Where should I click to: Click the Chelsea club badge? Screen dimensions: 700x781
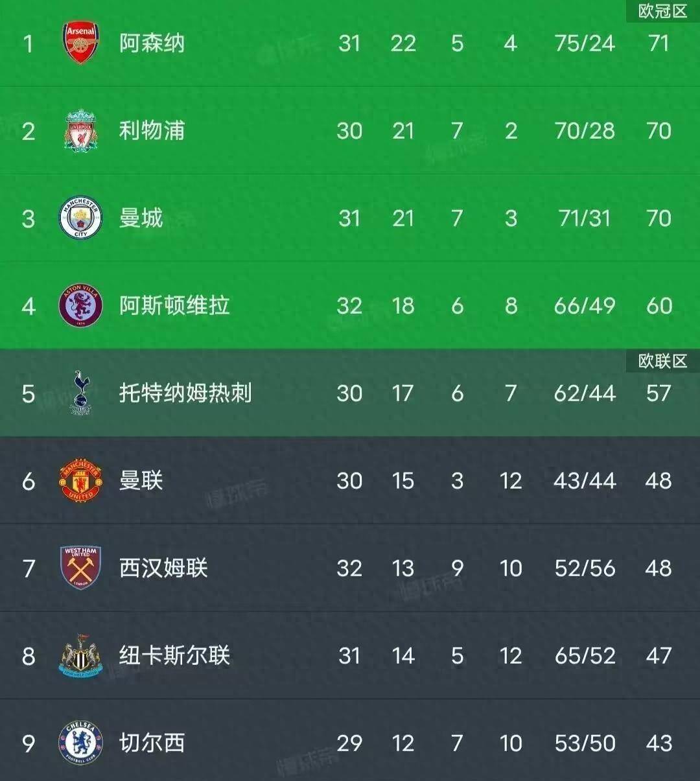(x=80, y=743)
